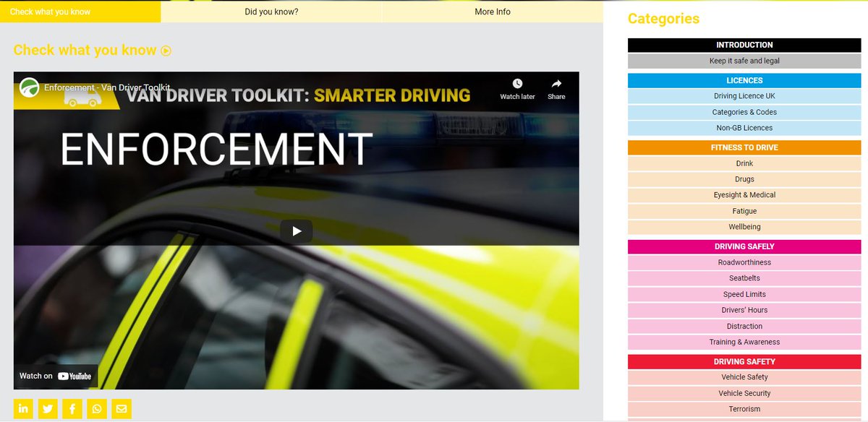
Task: Select the Drink topic
Action: point(744,163)
